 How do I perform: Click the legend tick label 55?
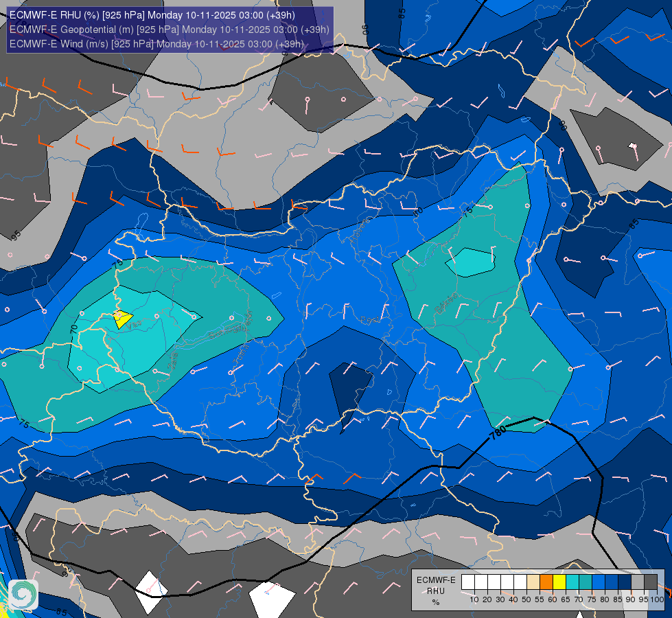pos(540,599)
